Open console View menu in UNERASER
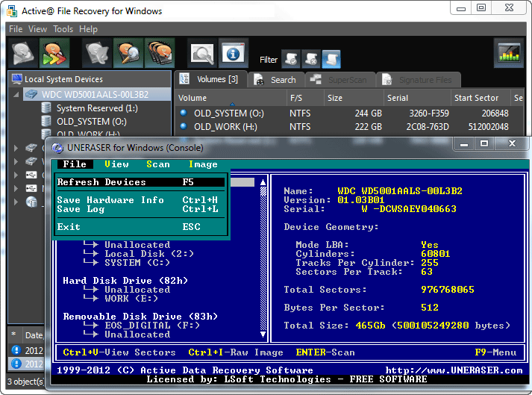 [x=116, y=164]
